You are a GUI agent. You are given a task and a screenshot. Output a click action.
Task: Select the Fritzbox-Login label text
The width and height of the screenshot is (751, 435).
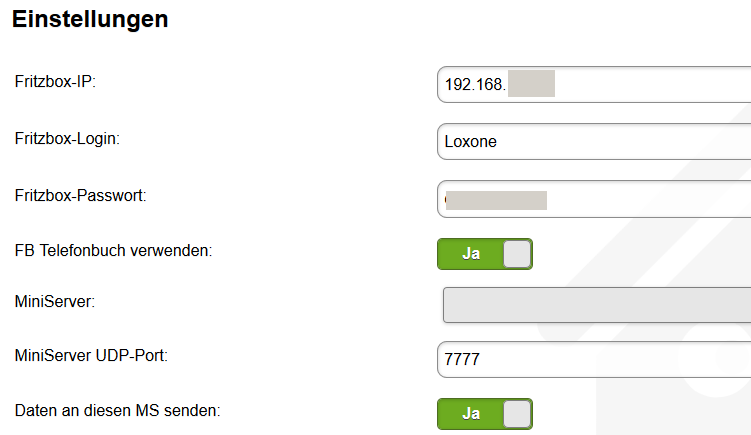tap(67, 138)
